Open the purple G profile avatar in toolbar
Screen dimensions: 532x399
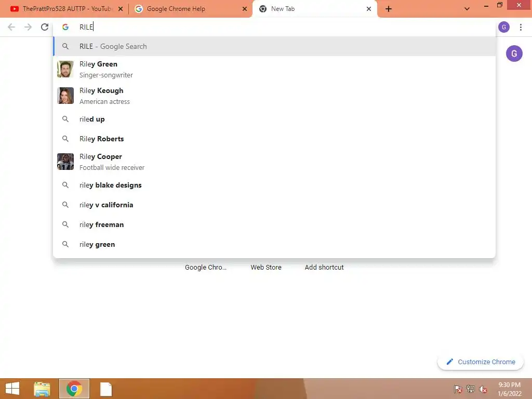(x=504, y=27)
